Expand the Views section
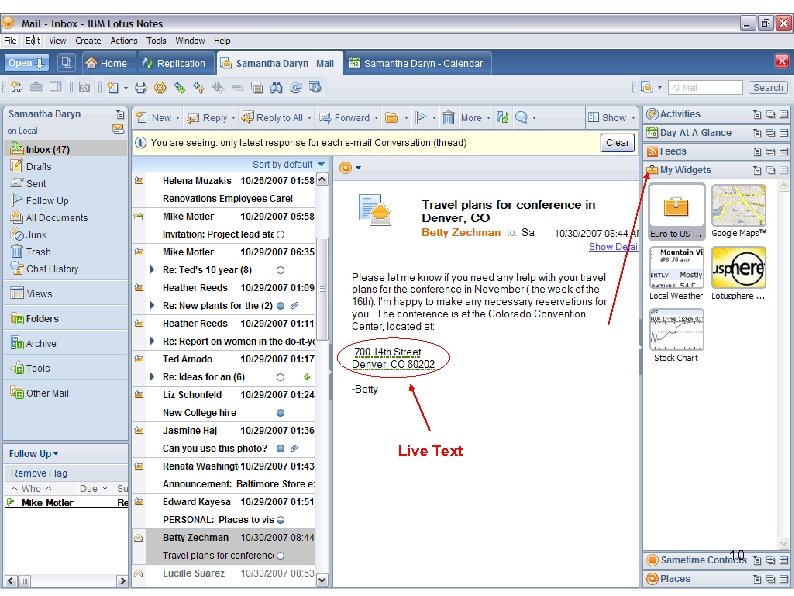The width and height of the screenshot is (794, 596). (38, 293)
